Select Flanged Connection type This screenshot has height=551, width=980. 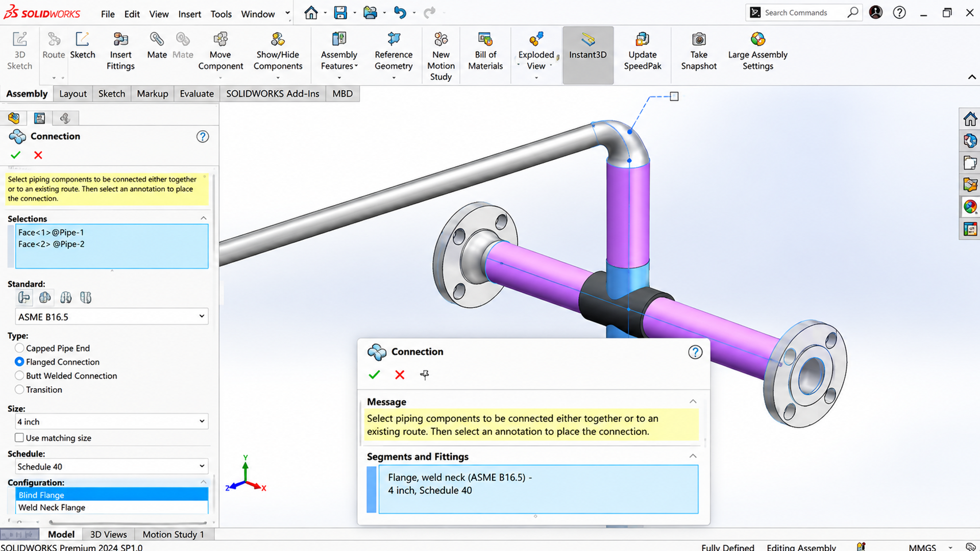pos(19,362)
